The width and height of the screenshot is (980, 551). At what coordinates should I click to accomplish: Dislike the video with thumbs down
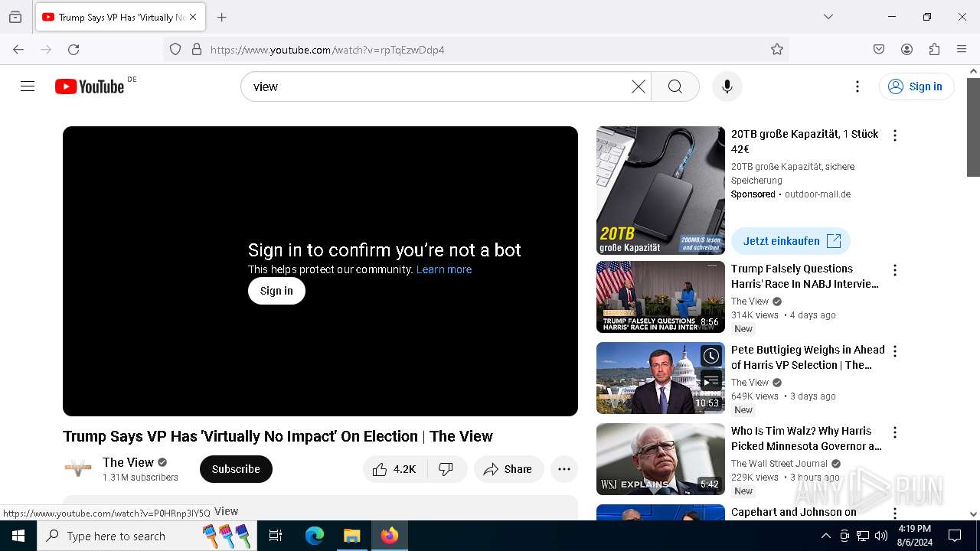(446, 469)
